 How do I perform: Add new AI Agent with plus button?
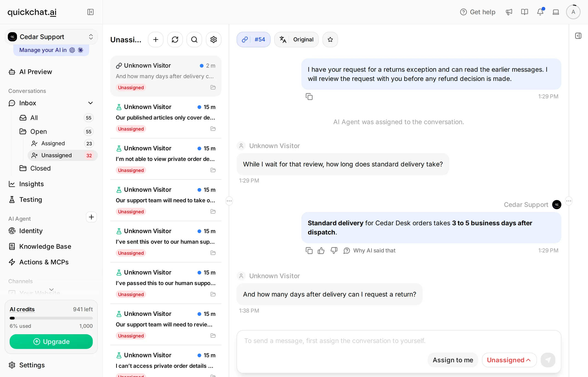point(91,217)
